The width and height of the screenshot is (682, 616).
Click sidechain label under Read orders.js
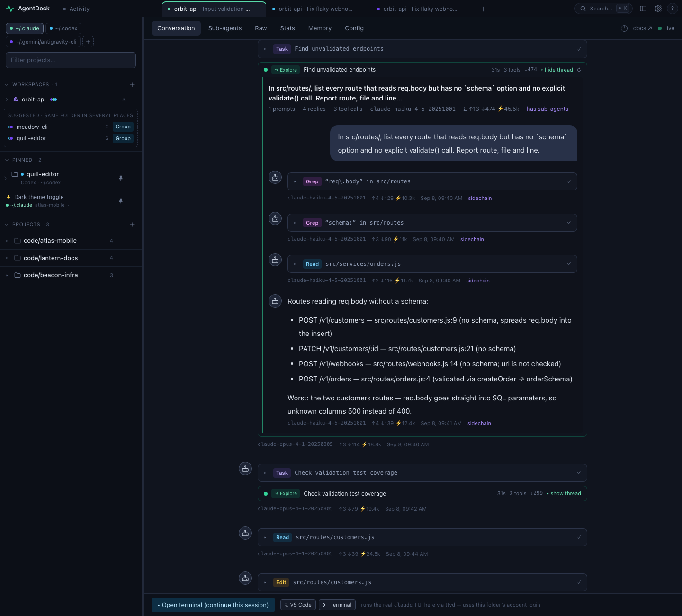tap(478, 281)
